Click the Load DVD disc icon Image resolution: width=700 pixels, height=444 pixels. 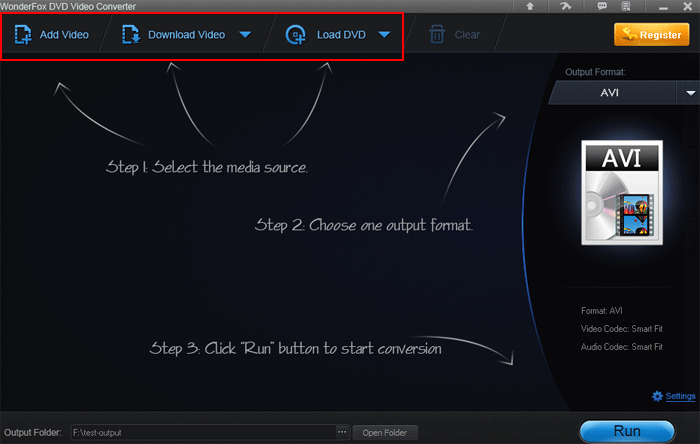click(296, 34)
